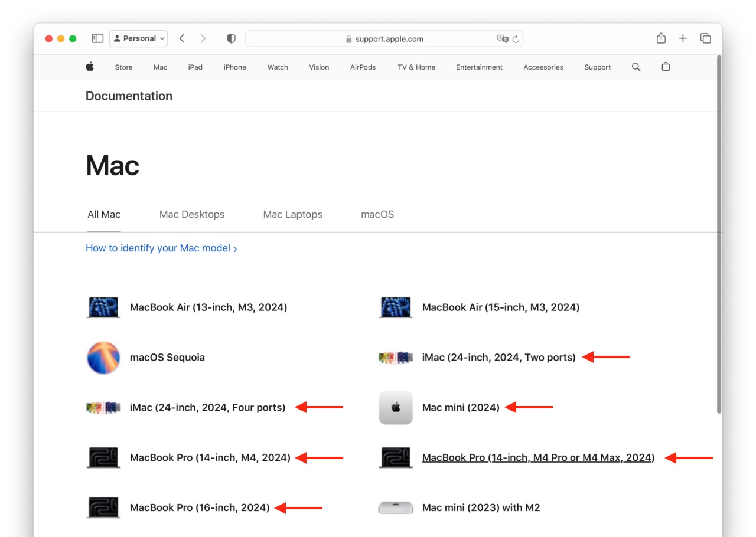Image resolution: width=756 pixels, height=537 pixels.
Task: Open the Mac mini (2024) link
Action: point(461,408)
